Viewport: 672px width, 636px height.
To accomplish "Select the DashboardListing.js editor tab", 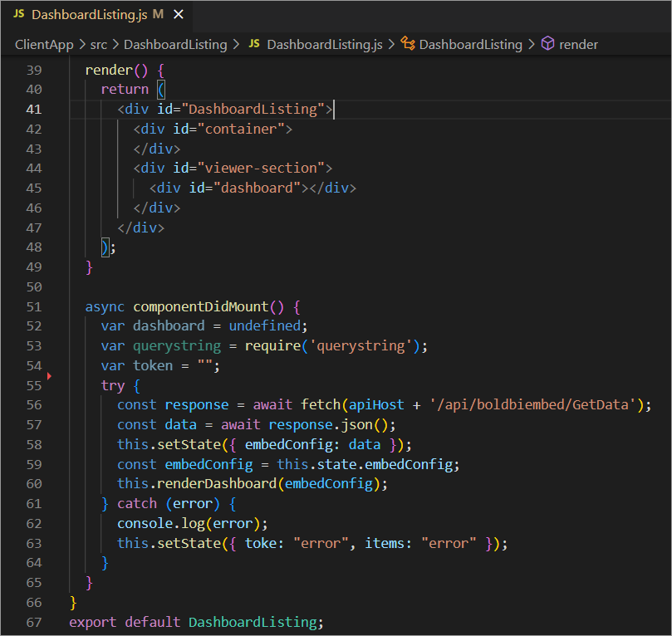I will pos(89,15).
